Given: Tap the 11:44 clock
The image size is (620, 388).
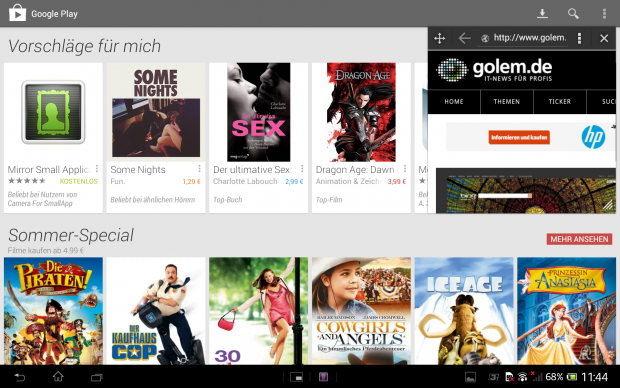Looking at the screenshot, I should (x=595, y=377).
